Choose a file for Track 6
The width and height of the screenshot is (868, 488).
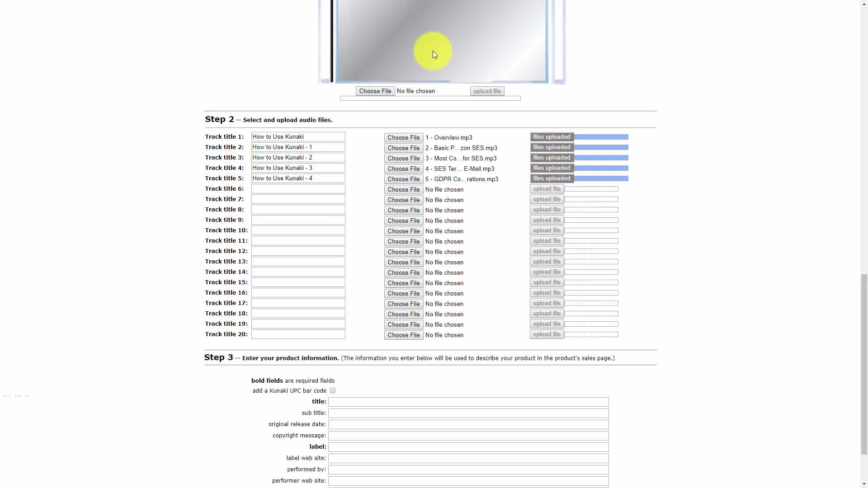404,189
